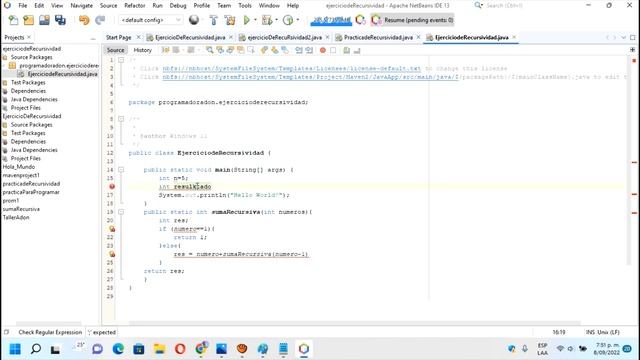This screenshot has width=640, height=360.
Task: Select the Source view button
Action: coord(116,50)
